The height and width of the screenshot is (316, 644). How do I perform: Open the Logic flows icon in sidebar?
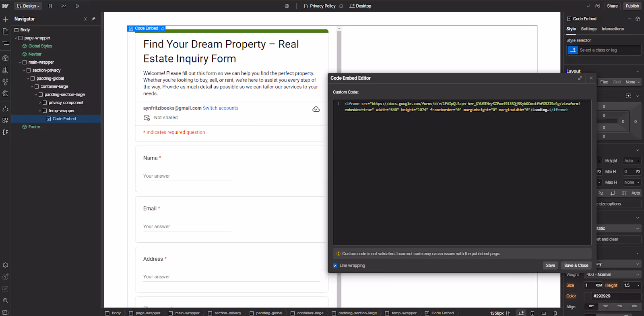click(6, 109)
